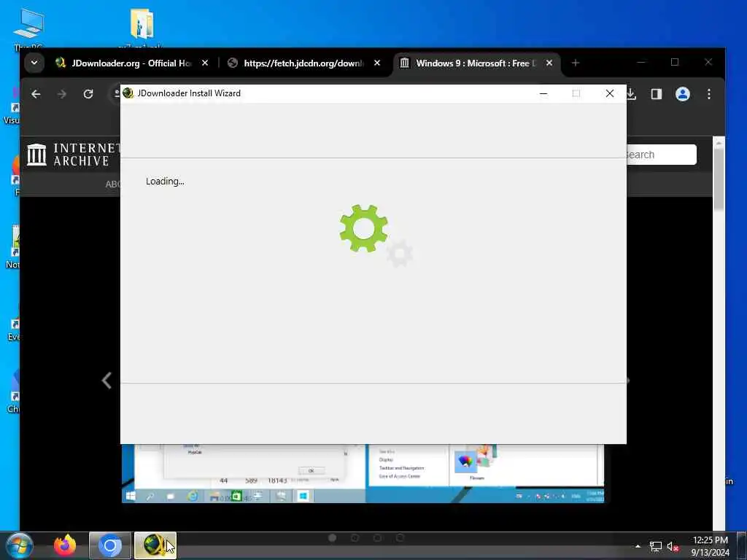Close the Windows 9 archive tab
Image resolution: width=747 pixels, height=560 pixels.
tap(549, 63)
